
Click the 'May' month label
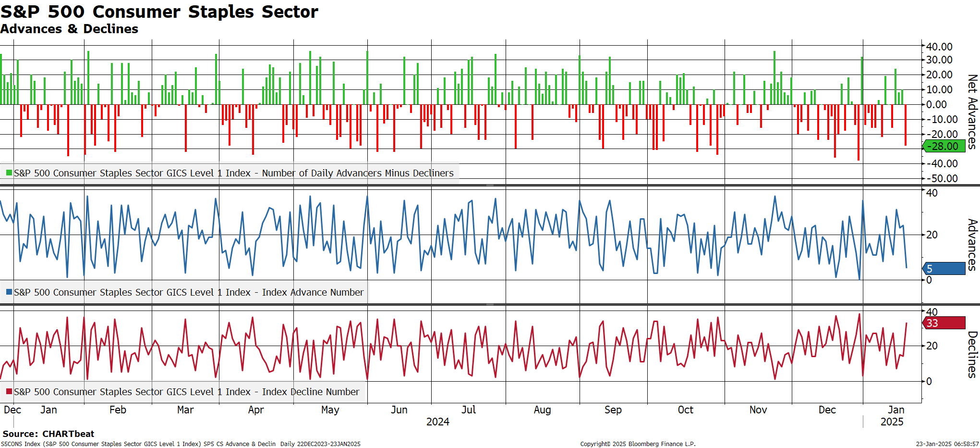tap(330, 410)
